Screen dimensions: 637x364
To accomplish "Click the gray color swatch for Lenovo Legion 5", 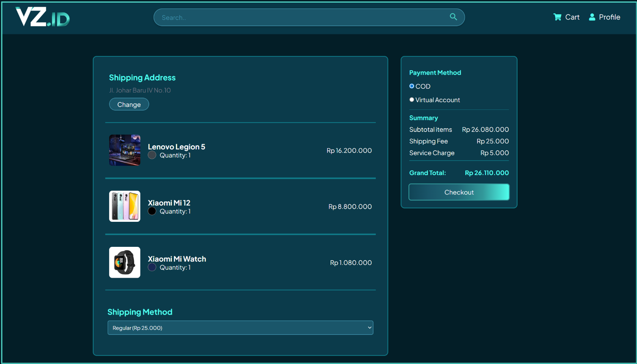I will pos(152,155).
